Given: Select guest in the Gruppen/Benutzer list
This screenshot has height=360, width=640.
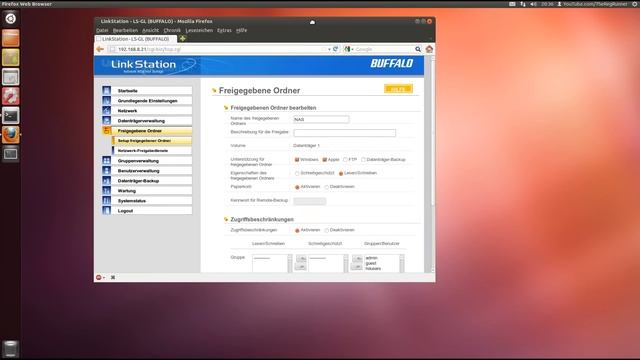Looking at the screenshot, I should 371,263.
